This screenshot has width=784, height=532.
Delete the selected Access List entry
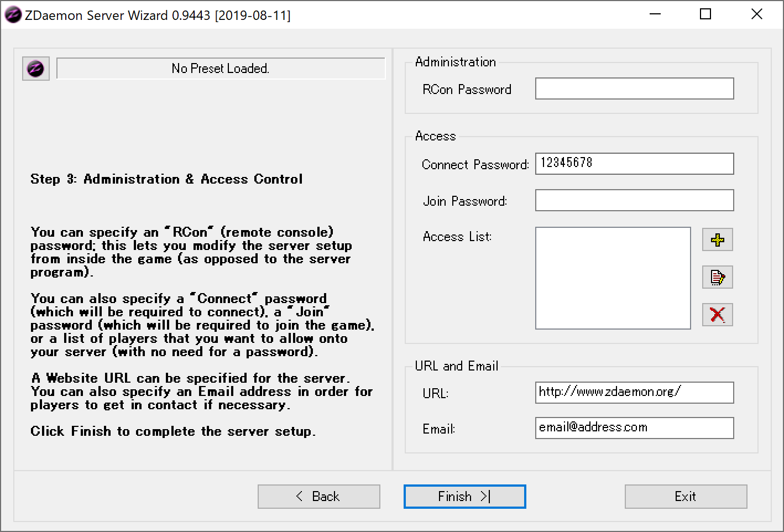[x=717, y=315]
